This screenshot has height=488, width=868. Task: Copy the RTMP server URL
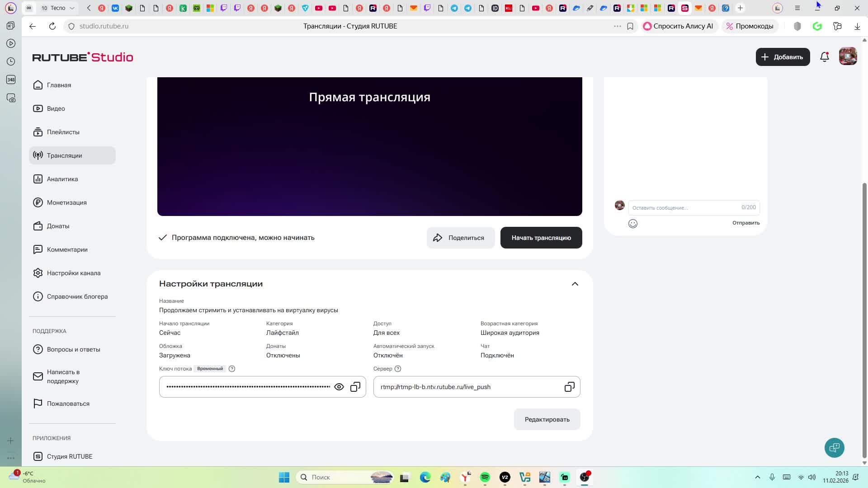tap(569, 387)
